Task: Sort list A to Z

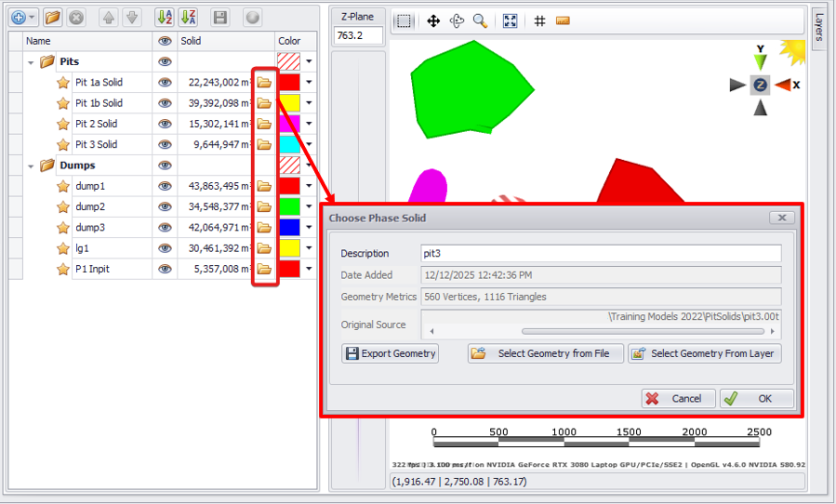Action: [x=165, y=18]
